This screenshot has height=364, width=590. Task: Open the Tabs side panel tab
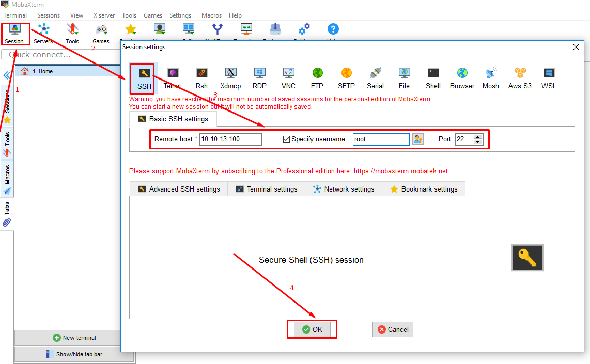(7, 214)
